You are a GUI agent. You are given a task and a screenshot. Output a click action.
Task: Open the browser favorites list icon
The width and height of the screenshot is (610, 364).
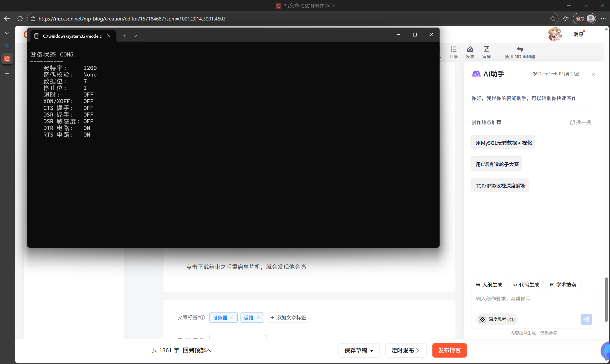[566, 19]
